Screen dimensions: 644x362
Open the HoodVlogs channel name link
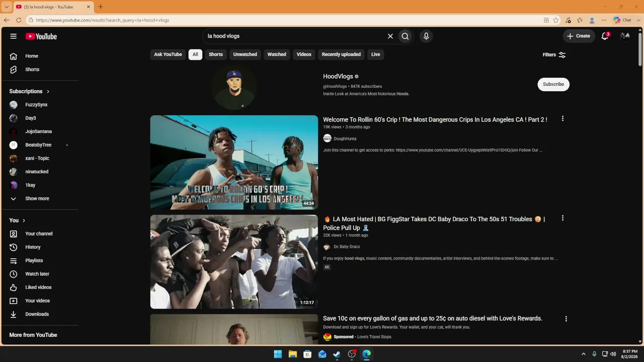[338, 76]
